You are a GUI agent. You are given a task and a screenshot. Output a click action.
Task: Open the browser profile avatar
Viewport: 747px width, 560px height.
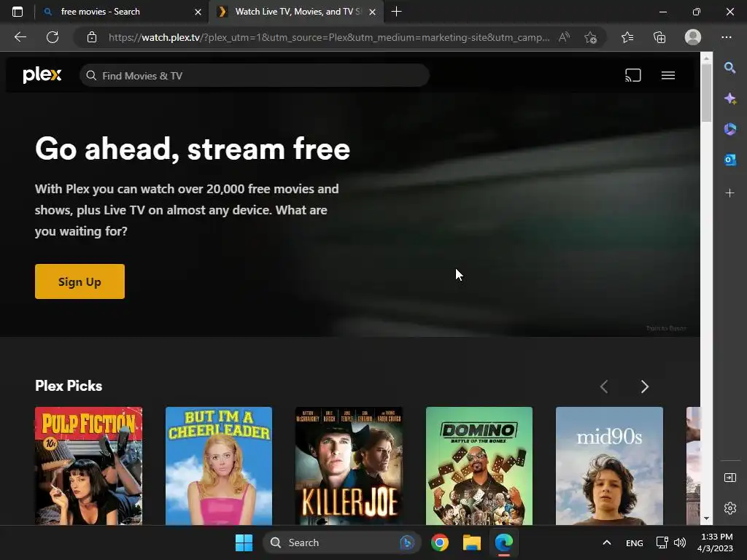(x=693, y=37)
